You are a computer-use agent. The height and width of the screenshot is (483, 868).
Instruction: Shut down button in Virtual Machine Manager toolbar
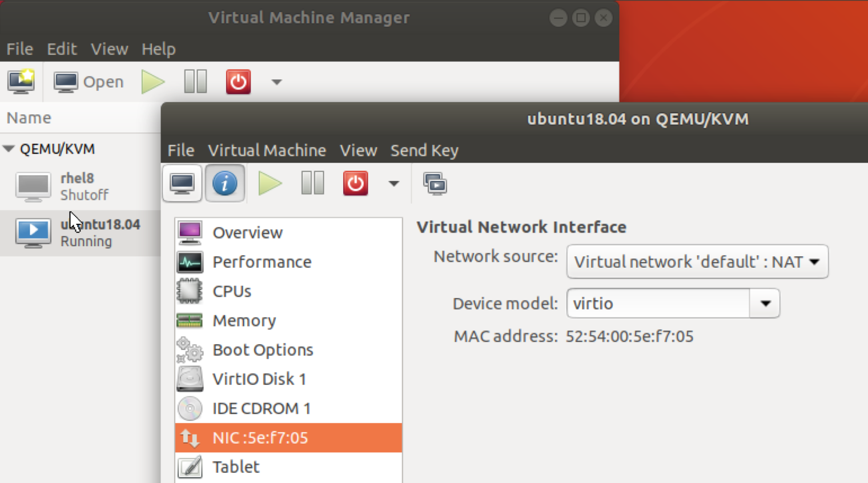(x=238, y=82)
